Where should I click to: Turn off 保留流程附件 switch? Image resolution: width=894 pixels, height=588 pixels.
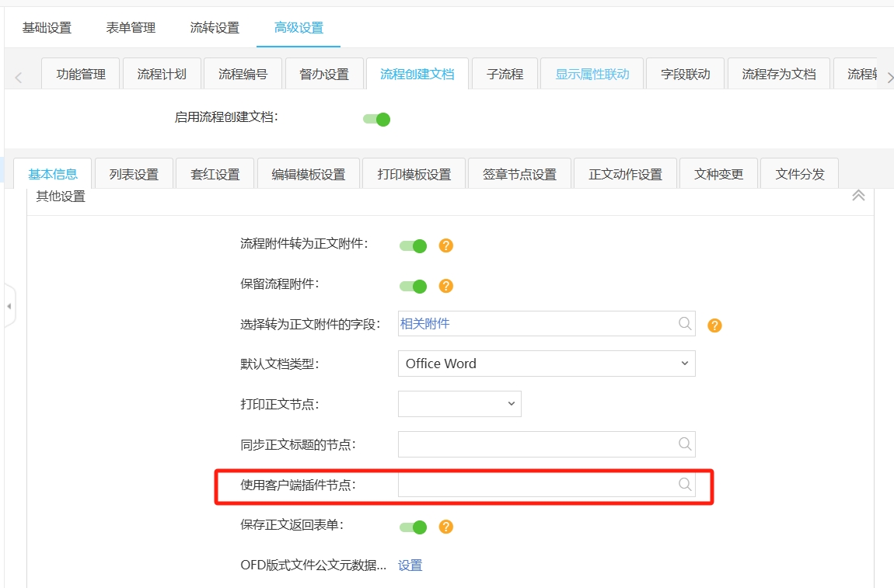click(414, 286)
